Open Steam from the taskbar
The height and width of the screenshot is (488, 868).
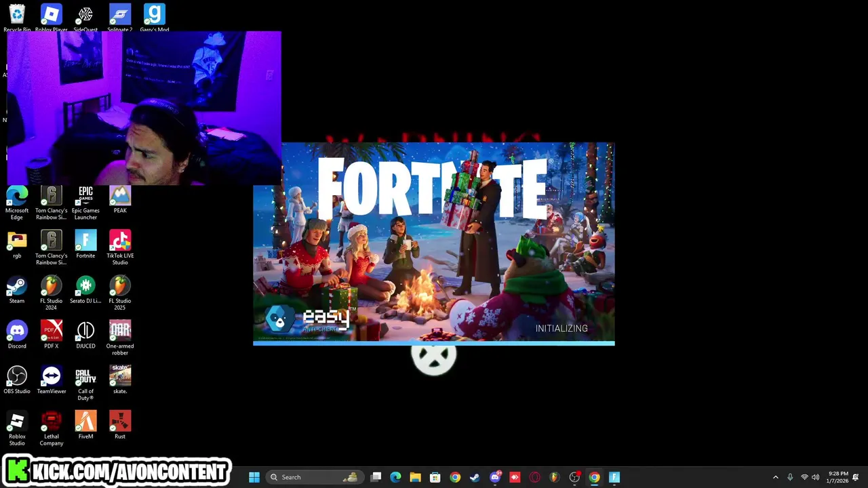coord(475,477)
